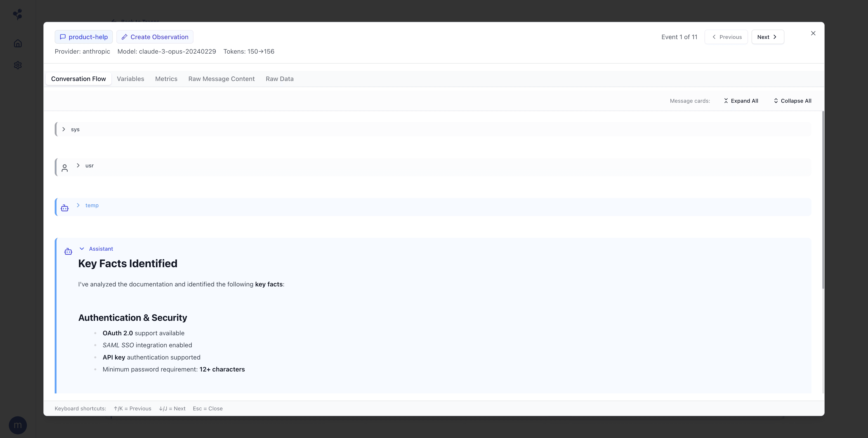
Task: Click the product-help chat bubble icon
Action: point(63,37)
